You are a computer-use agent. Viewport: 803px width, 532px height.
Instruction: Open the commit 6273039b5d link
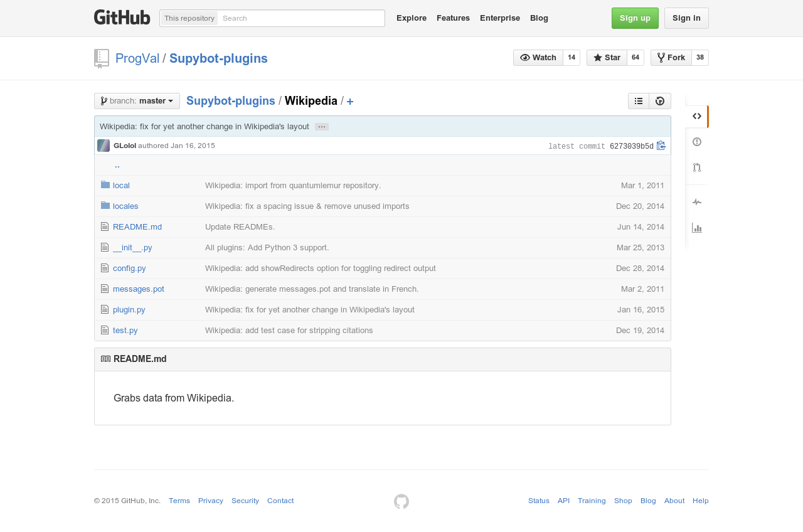[632, 147]
